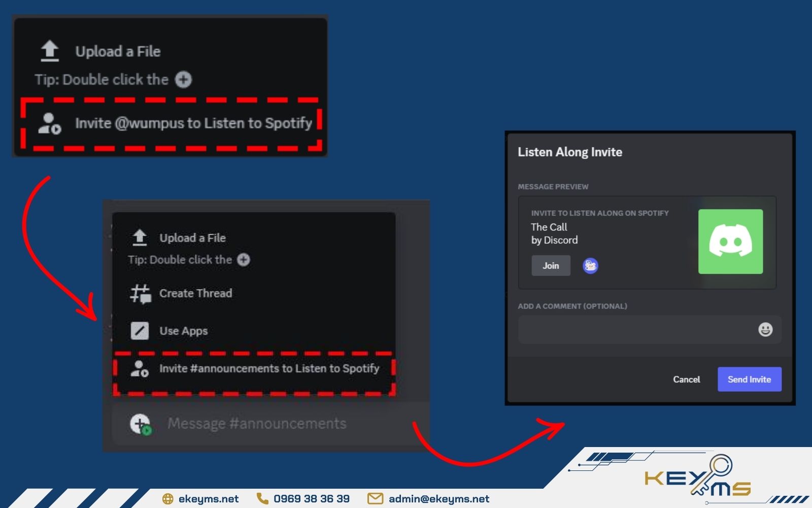Cancel the Listen Along Invite dialog
The width and height of the screenshot is (812, 508).
686,379
